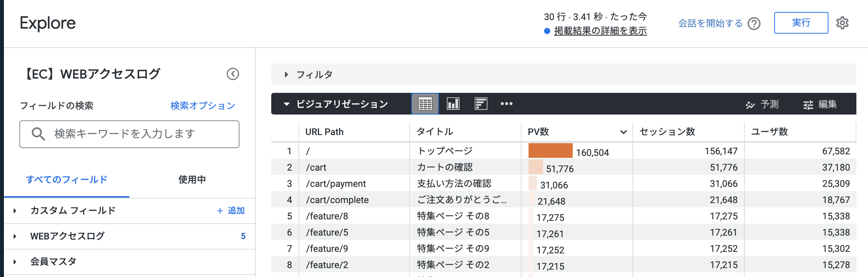Click the search magnifier icon
Screen dimensions: 868x277
tap(38, 134)
